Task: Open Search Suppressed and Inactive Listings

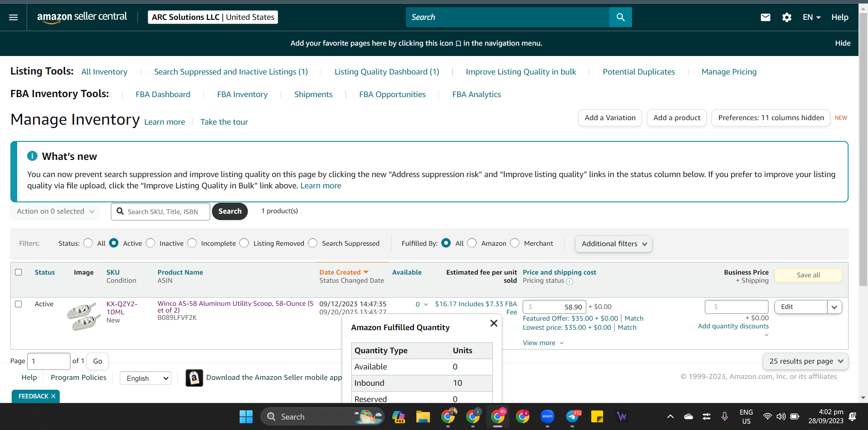Action: 231,72
